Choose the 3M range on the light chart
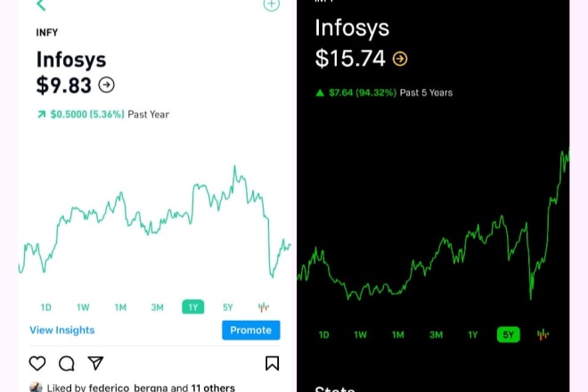 click(x=157, y=307)
